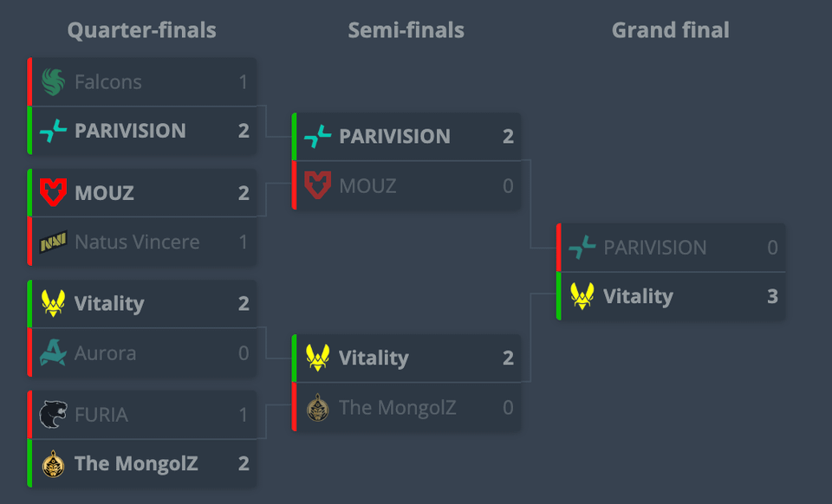The height and width of the screenshot is (504, 832).
Task: Open the Aurora team name link
Action: point(105,352)
